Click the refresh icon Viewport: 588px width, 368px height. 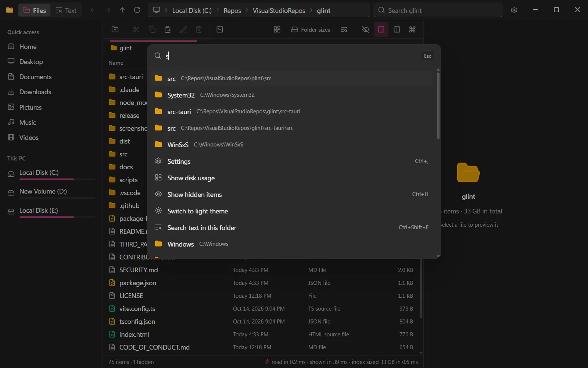click(137, 10)
